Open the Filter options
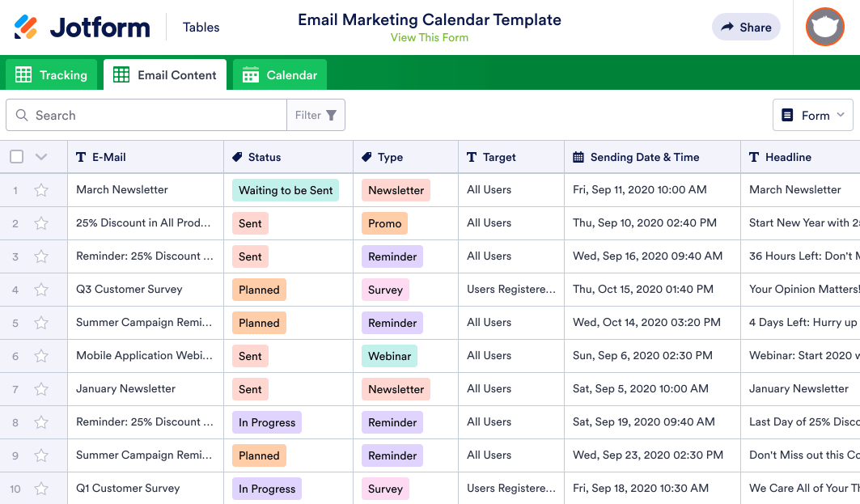Viewport: 860px width, 504px height. click(316, 114)
